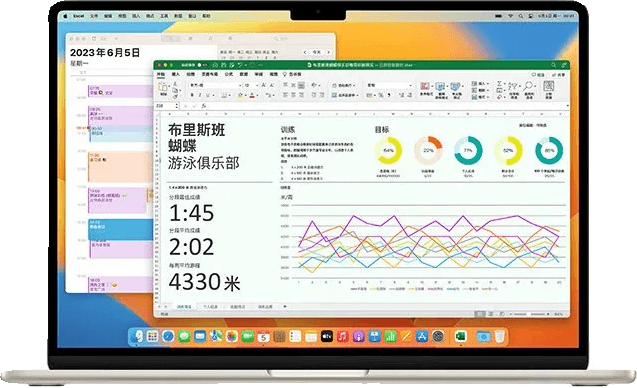Image resolution: width=637 pixels, height=388 pixels.
Task: Click the Format as Table icon
Action: [440, 87]
